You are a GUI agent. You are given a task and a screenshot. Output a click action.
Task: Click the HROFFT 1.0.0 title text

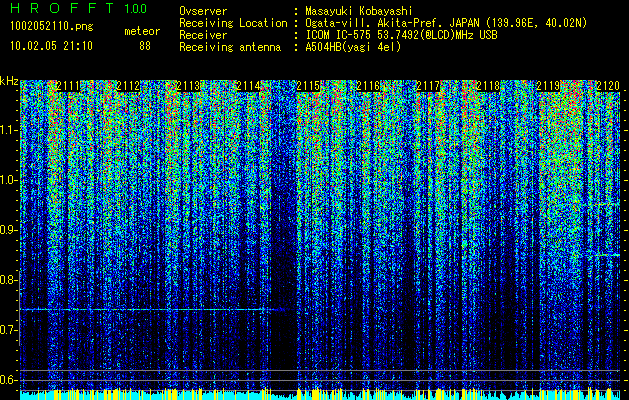(x=79, y=8)
